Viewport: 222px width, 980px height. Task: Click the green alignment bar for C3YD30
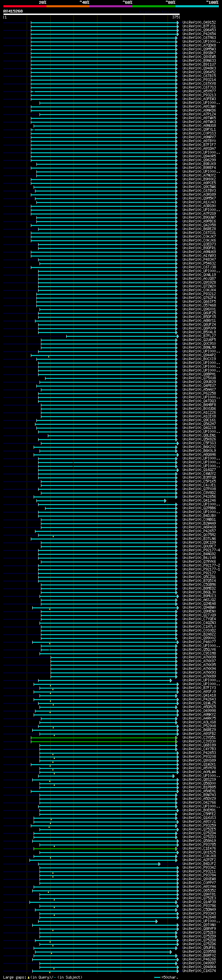104,742
